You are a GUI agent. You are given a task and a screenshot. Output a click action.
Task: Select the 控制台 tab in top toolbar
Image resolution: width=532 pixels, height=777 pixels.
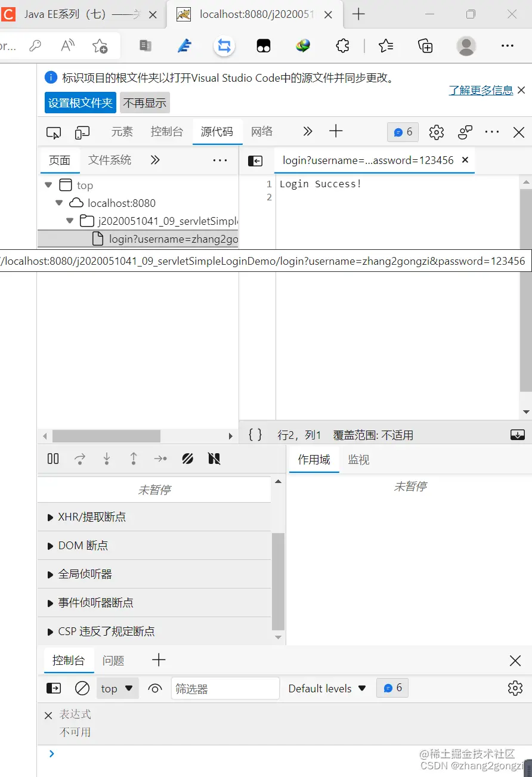coord(167,132)
